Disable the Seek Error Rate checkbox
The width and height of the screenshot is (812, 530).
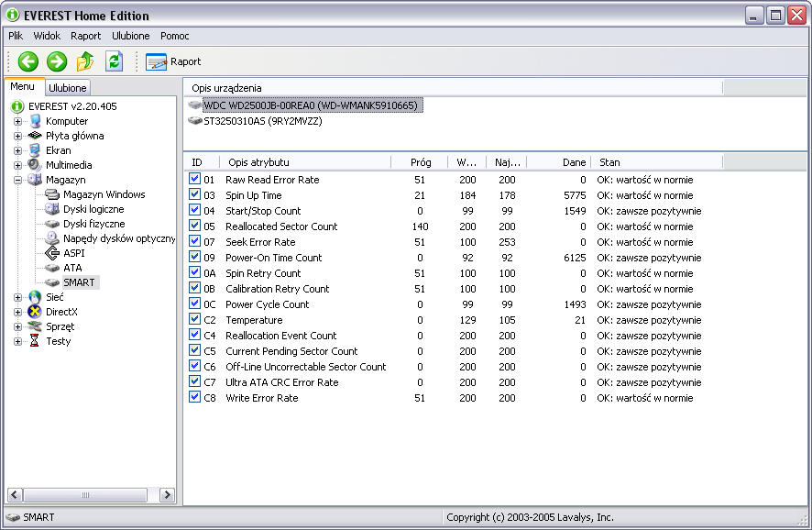[x=194, y=241]
